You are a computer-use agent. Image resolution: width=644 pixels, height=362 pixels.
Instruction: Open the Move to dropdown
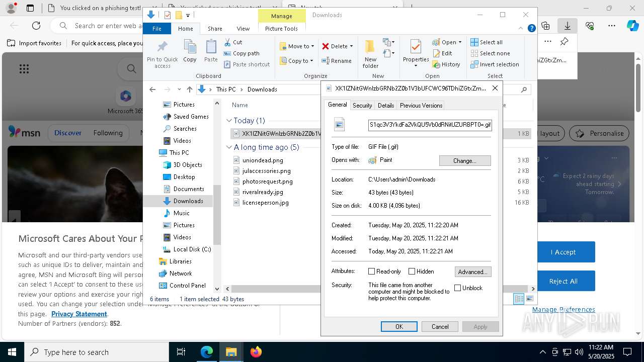[x=297, y=46]
